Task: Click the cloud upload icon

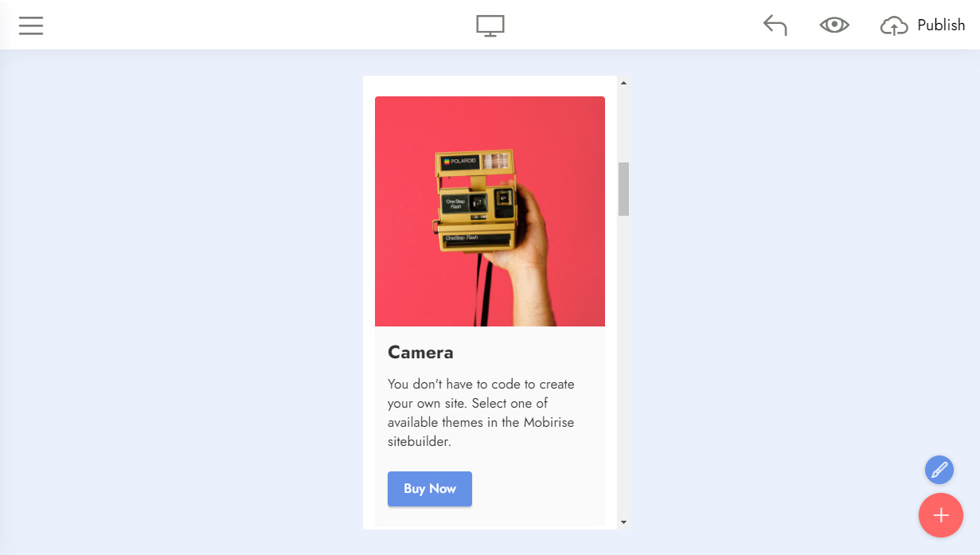Action: point(894,26)
